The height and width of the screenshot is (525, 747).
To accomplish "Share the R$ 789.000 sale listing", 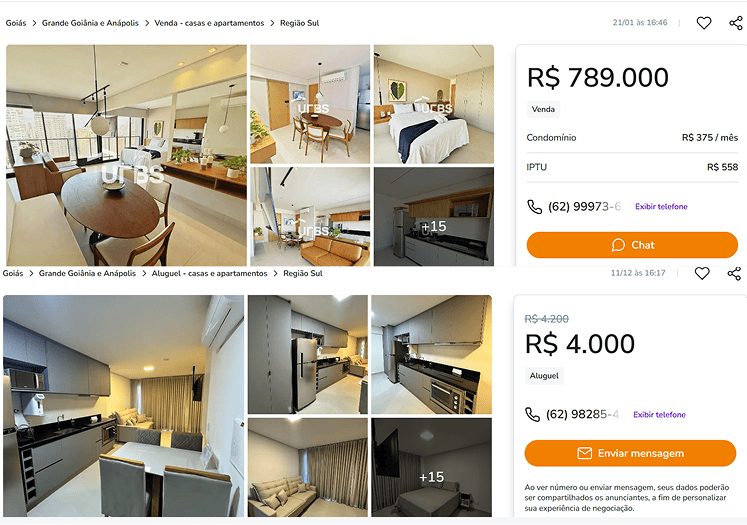I will click(736, 23).
